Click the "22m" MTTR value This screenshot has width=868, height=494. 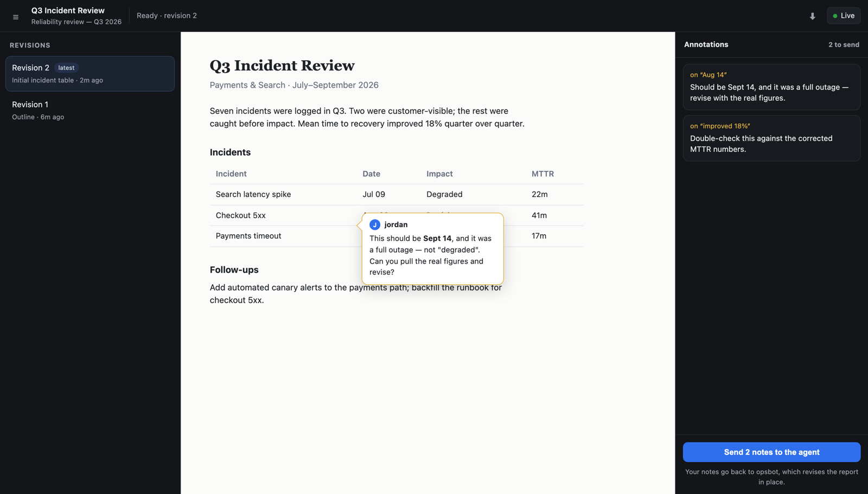point(539,194)
